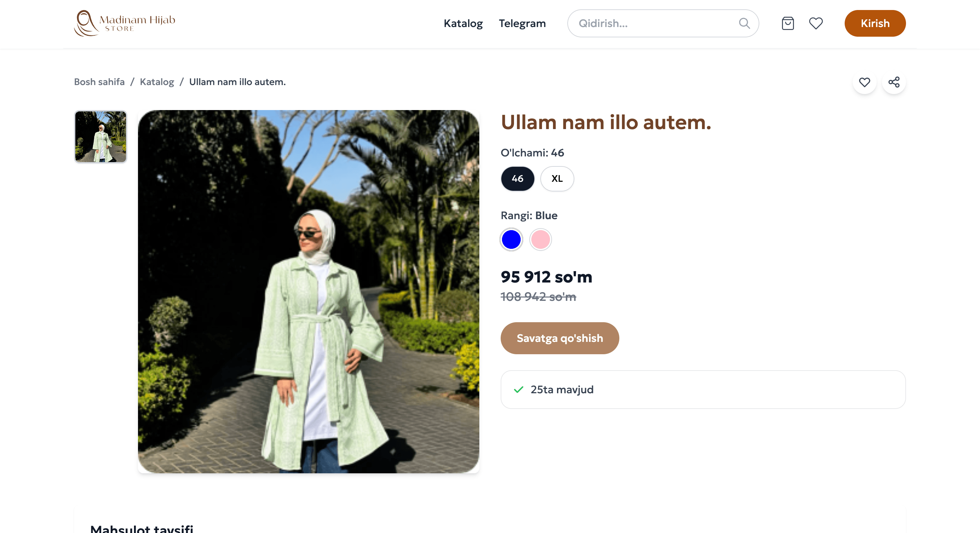Select the Blue color swatch
The width and height of the screenshot is (980, 533).
[511, 239]
